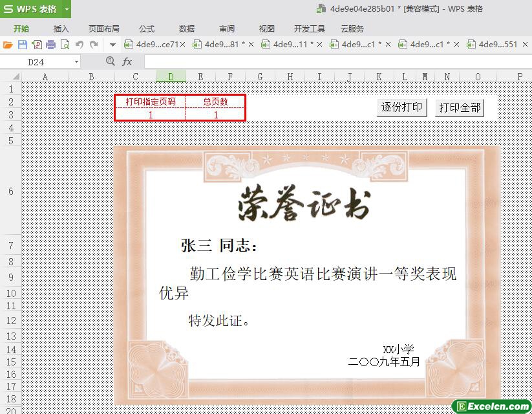Select the 打印指定页码 label cell

click(x=151, y=102)
